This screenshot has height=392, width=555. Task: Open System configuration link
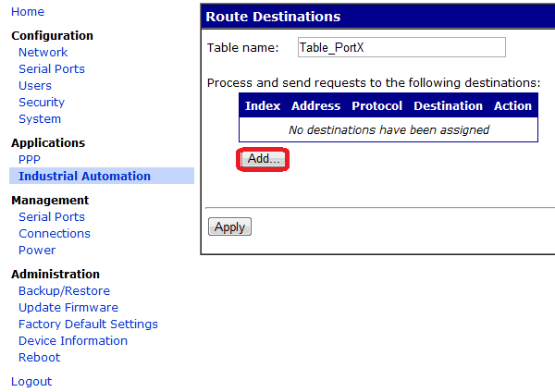coord(40,119)
